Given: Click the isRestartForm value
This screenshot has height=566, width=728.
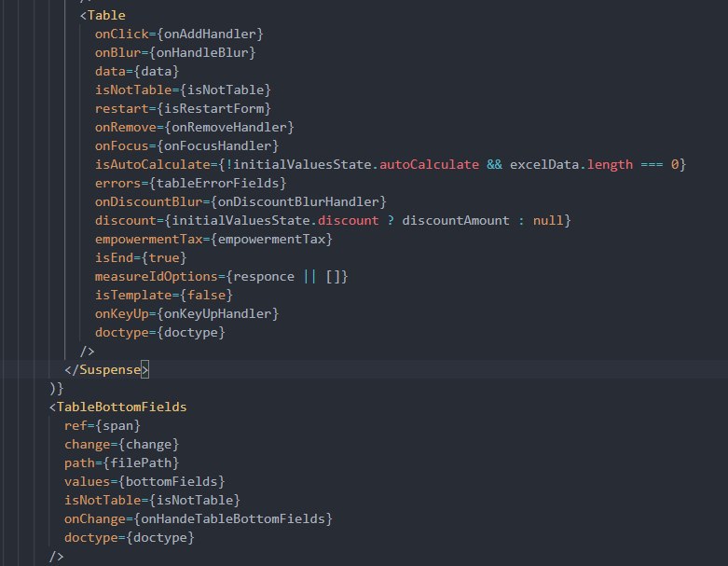Looking at the screenshot, I should pyautogui.click(x=213, y=109).
